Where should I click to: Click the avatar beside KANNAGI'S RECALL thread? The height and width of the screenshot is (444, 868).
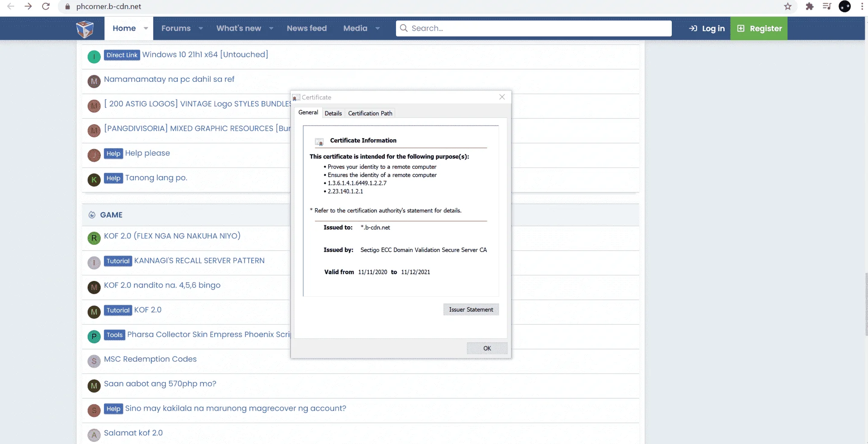94,263
